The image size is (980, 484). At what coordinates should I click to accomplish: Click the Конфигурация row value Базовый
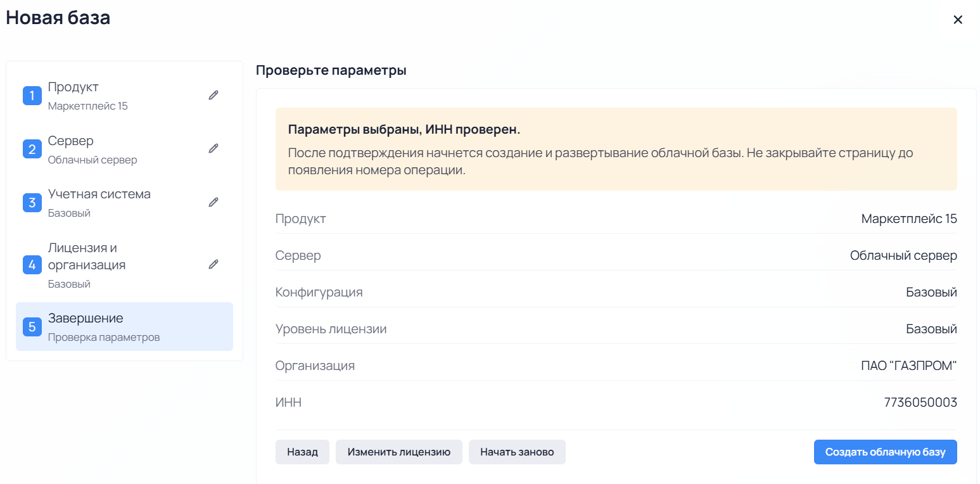pyautogui.click(x=931, y=292)
